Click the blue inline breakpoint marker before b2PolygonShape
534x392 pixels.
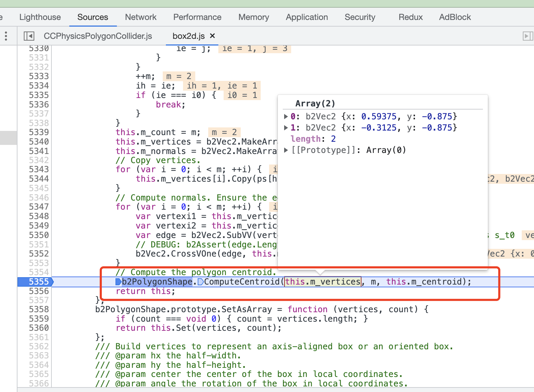(x=119, y=282)
